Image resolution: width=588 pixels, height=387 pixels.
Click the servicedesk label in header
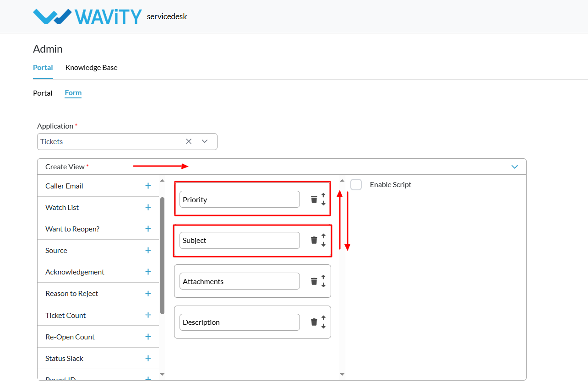(x=167, y=16)
